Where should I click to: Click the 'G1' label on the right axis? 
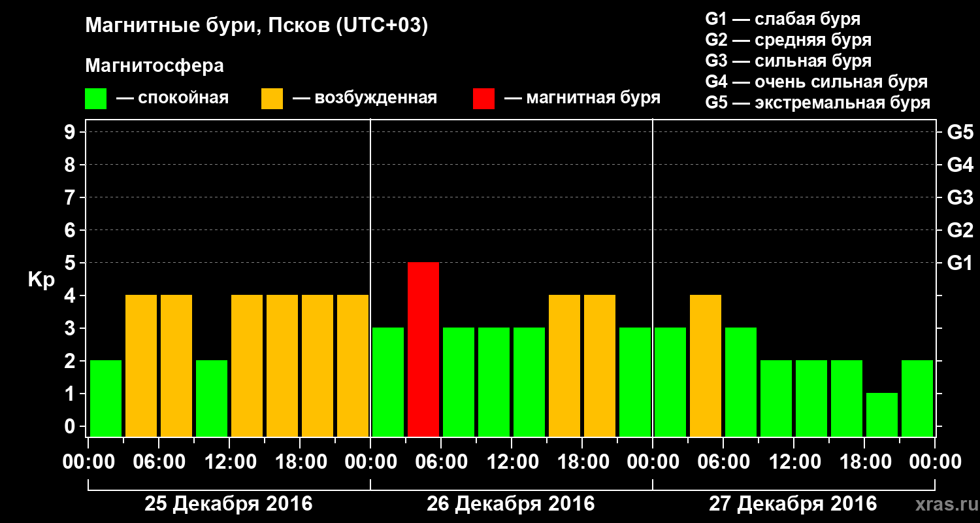coord(960,263)
